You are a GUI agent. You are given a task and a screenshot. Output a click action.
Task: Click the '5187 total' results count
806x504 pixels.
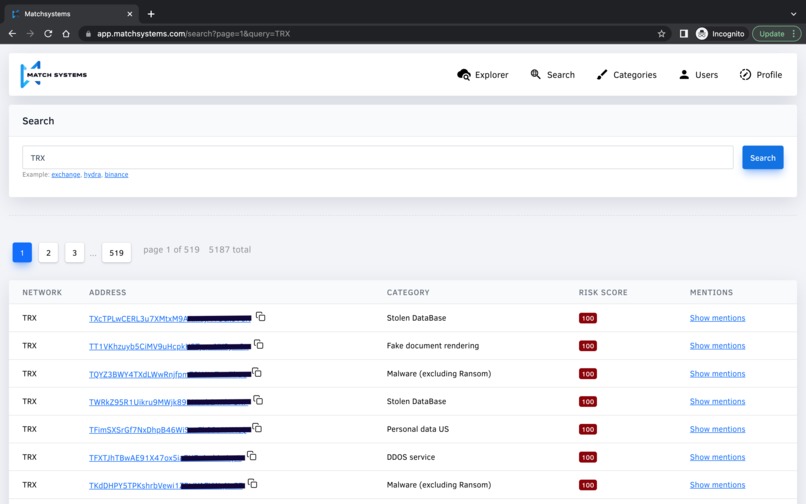230,249
